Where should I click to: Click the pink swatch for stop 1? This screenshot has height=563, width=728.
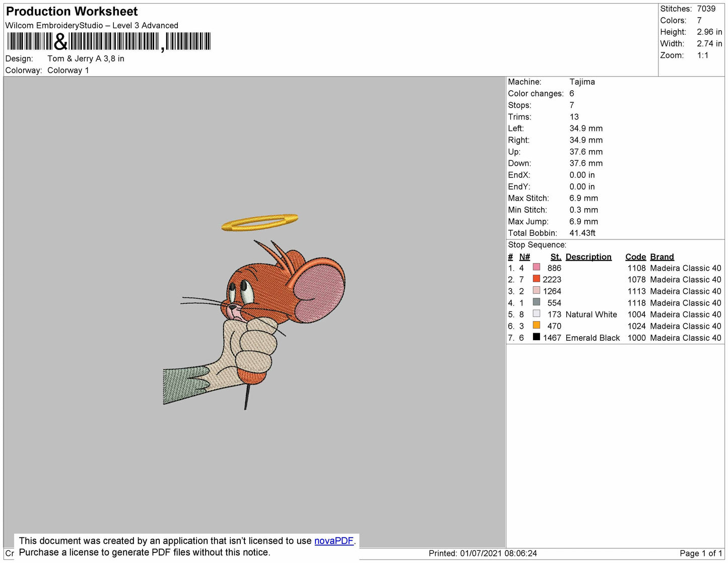(537, 267)
